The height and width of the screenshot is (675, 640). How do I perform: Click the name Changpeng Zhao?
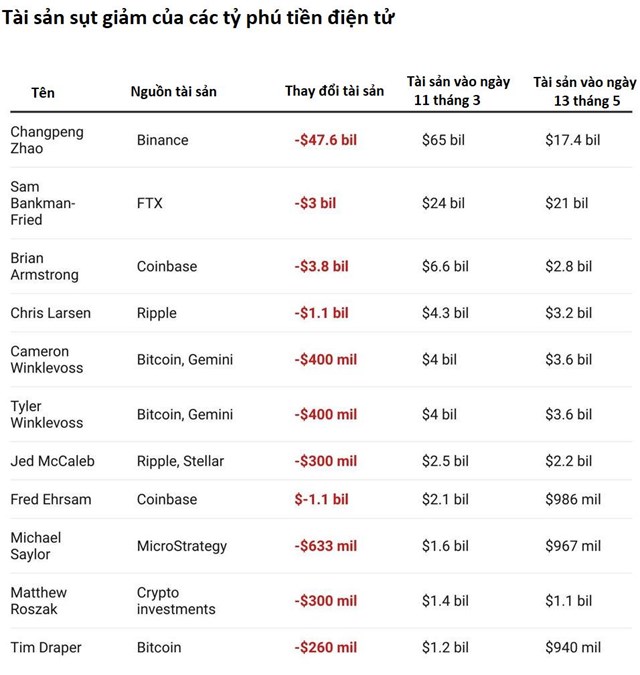pos(47,140)
